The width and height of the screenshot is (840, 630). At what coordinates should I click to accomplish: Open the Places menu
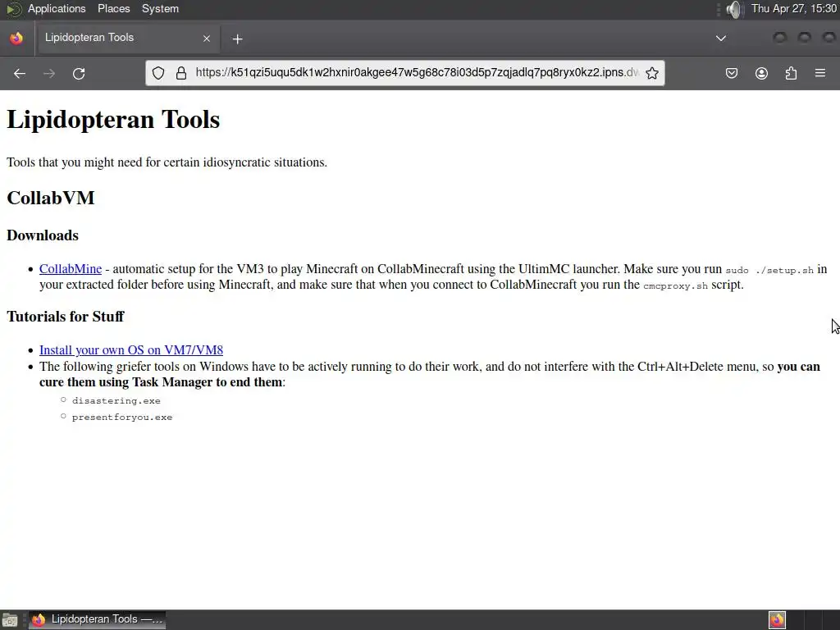(113, 8)
